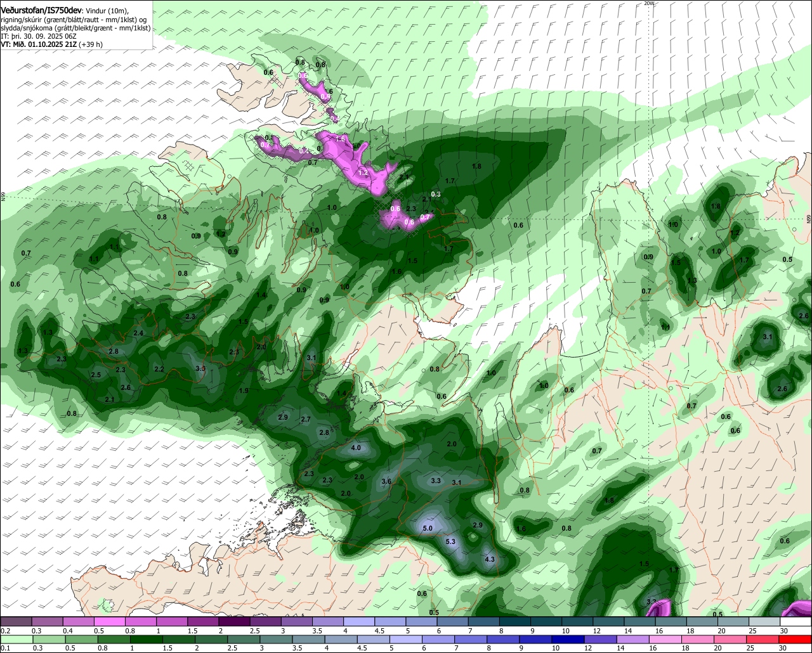
Task: Pick the bright pink 0.5 snow legend swatch
Action: point(109,621)
